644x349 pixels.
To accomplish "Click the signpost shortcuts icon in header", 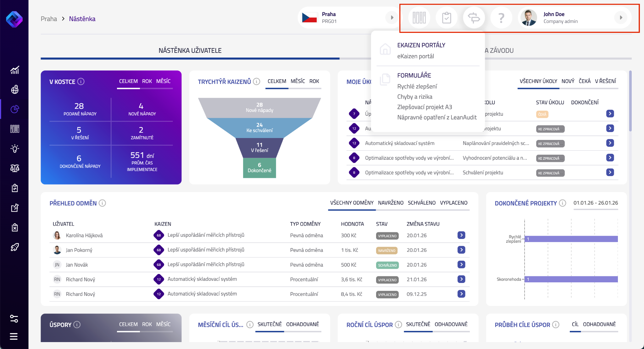I will pos(474,18).
